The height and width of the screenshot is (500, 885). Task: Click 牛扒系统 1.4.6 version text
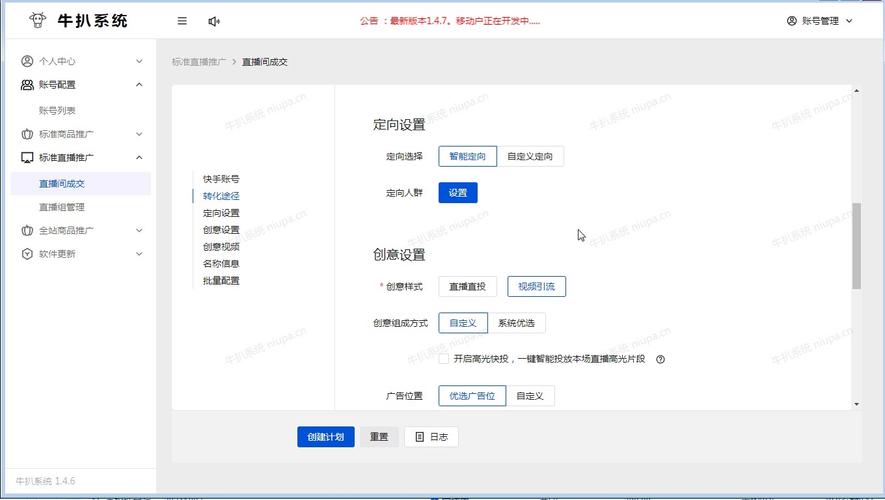pyautogui.click(x=45, y=481)
